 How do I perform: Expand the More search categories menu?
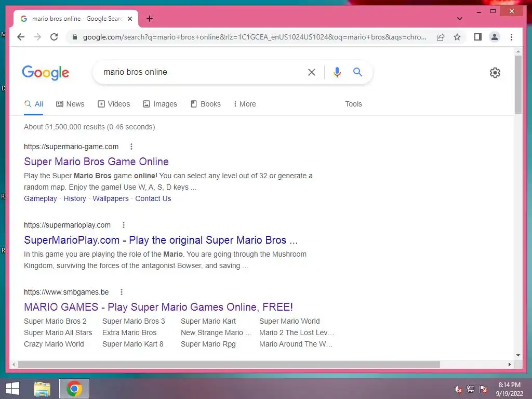pos(245,104)
